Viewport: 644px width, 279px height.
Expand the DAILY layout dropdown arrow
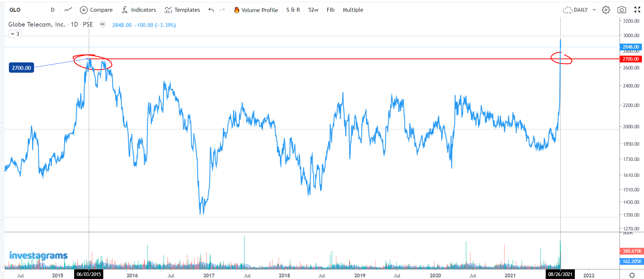click(x=594, y=10)
